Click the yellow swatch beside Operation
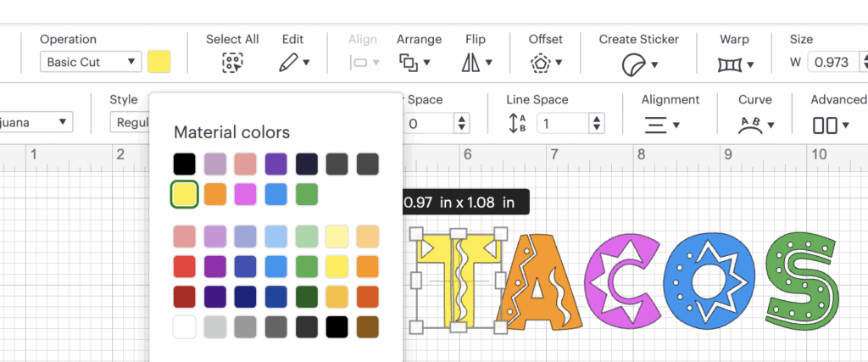The image size is (868, 362). (x=159, y=62)
